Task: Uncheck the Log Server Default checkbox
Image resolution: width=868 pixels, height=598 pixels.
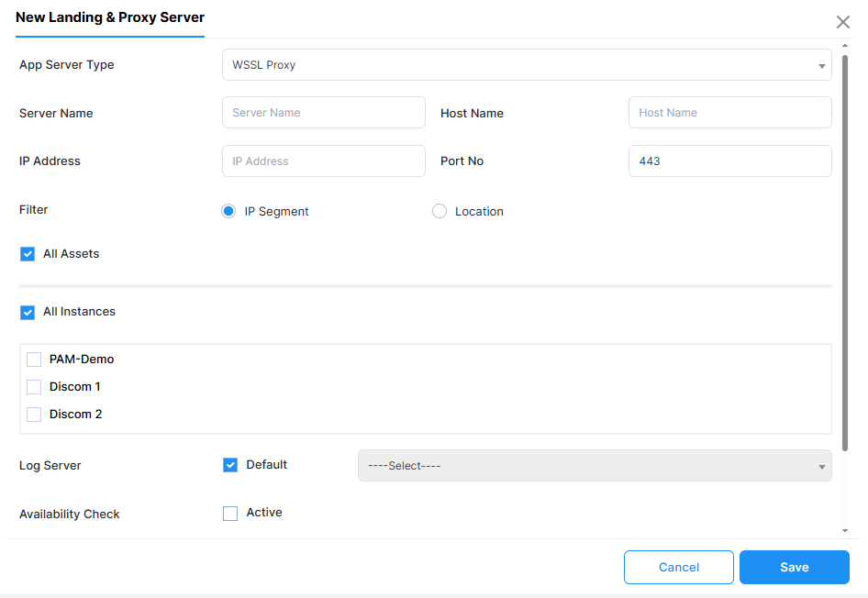Action: coord(230,465)
